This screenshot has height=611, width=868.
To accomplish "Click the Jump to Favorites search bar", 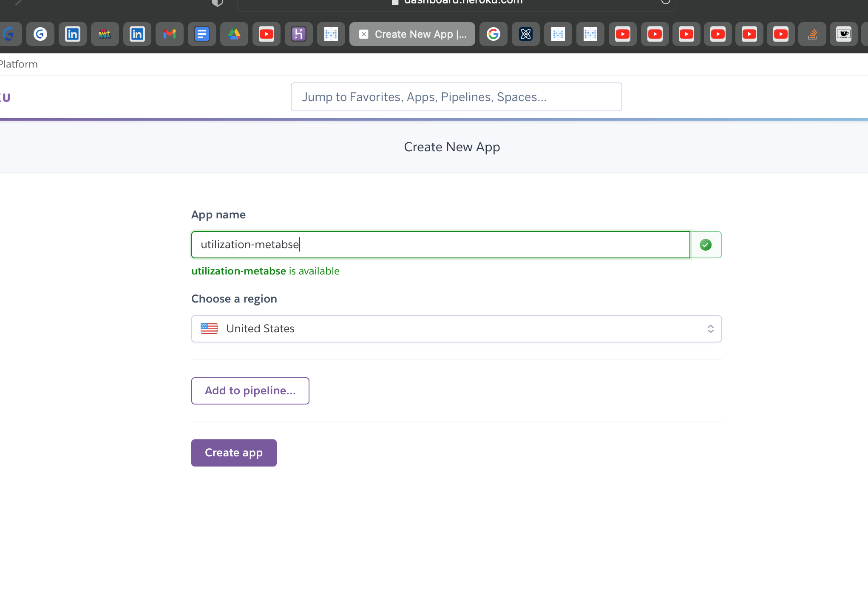I will tap(457, 96).
